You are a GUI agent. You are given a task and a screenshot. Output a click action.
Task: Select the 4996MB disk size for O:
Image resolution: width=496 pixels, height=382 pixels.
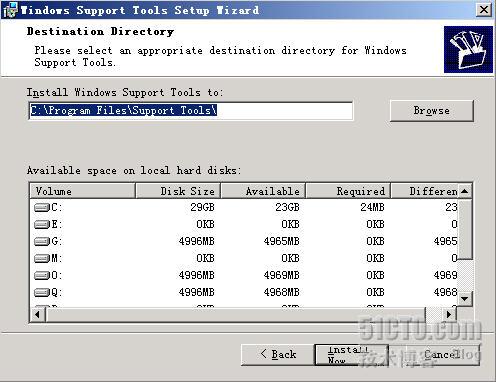(x=196, y=275)
